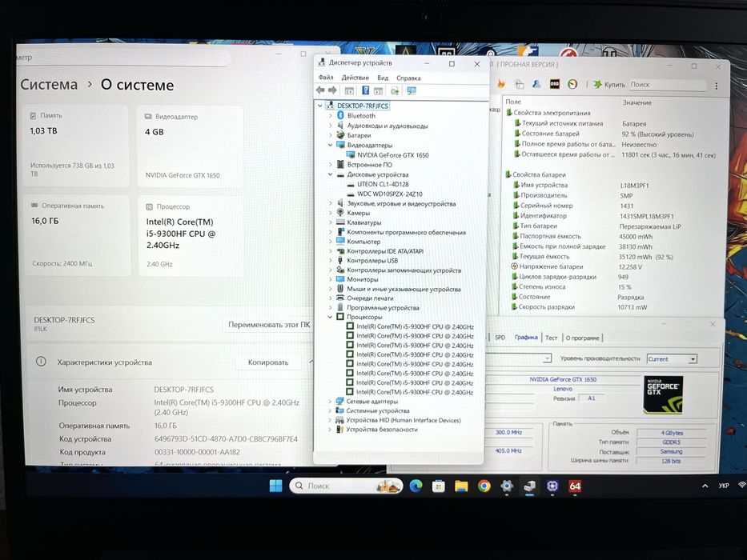This screenshot has height=560, width=747.
Task: Click the УКР language indicator
Action: click(x=724, y=486)
